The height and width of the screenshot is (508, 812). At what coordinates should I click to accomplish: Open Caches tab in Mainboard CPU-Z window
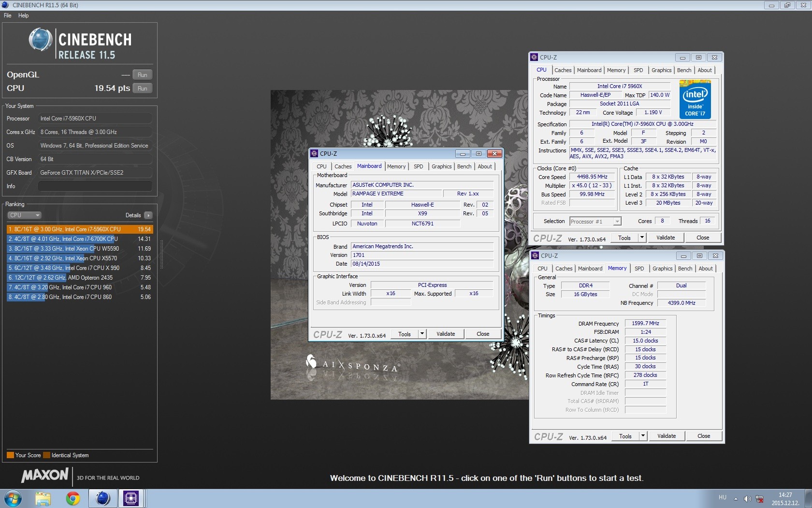coord(343,166)
